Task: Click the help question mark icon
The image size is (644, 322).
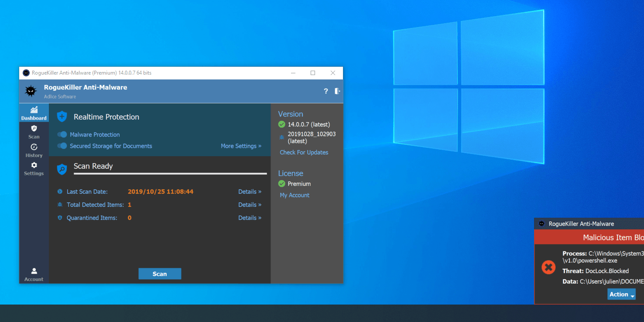Action: (325, 91)
